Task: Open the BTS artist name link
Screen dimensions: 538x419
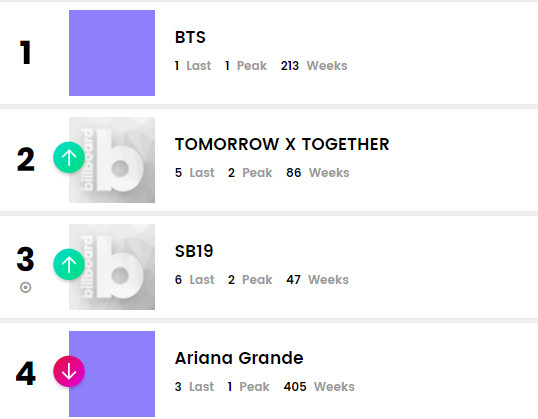Action: pos(190,37)
